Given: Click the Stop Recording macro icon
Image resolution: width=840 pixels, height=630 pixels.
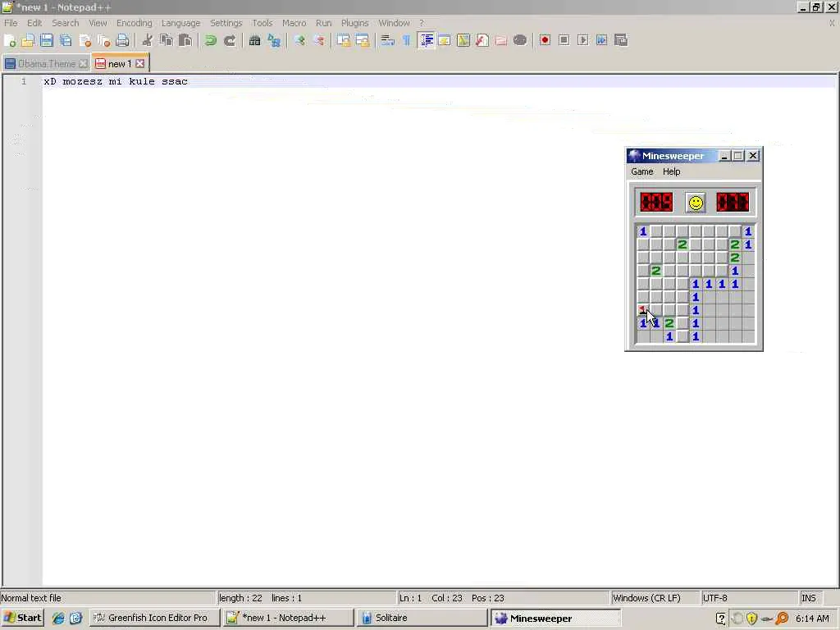Looking at the screenshot, I should [564, 40].
